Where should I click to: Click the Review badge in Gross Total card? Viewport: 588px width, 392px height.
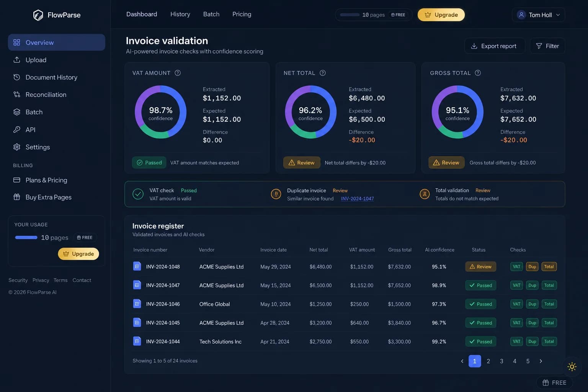(446, 163)
